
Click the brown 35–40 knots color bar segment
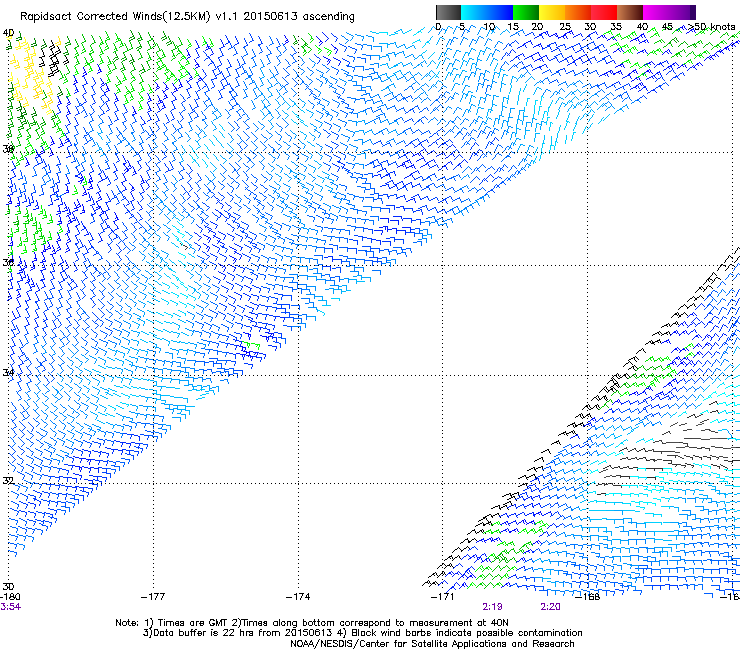click(x=630, y=12)
